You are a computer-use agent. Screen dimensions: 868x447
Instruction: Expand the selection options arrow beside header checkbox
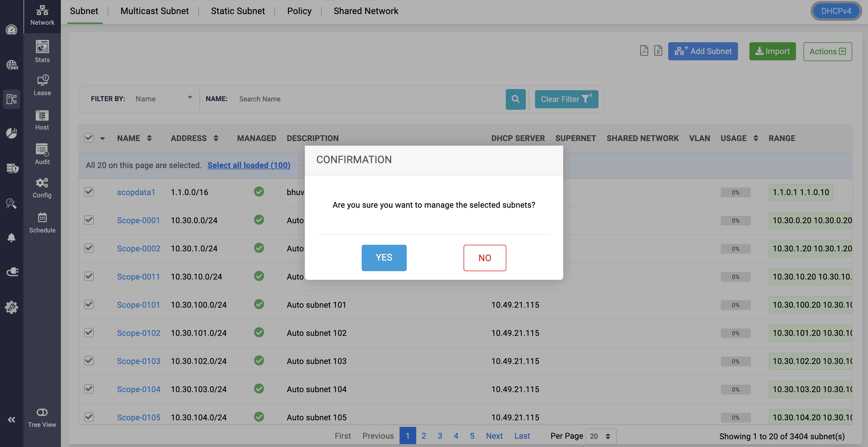[x=102, y=138]
